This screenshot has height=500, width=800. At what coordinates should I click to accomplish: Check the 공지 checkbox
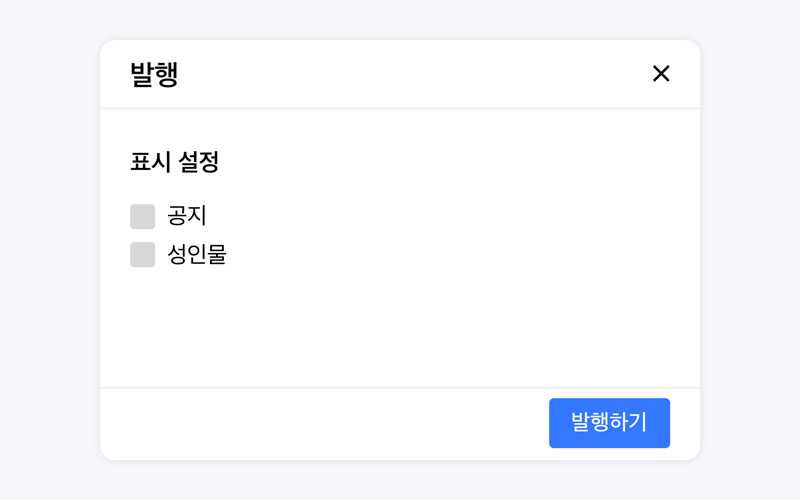[x=142, y=216]
